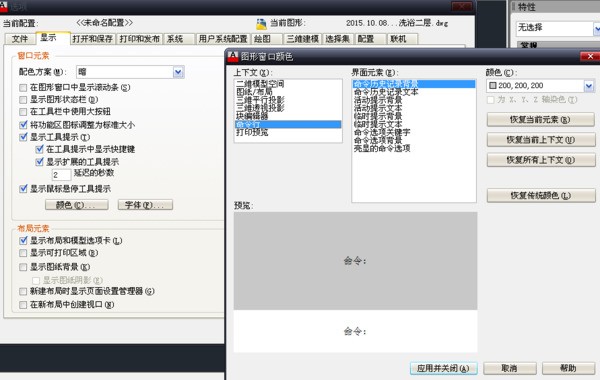The height and width of the screenshot is (380, 600).
Task: Toggle 显示布局和模型选项卡 checkbox
Action: coord(23,241)
